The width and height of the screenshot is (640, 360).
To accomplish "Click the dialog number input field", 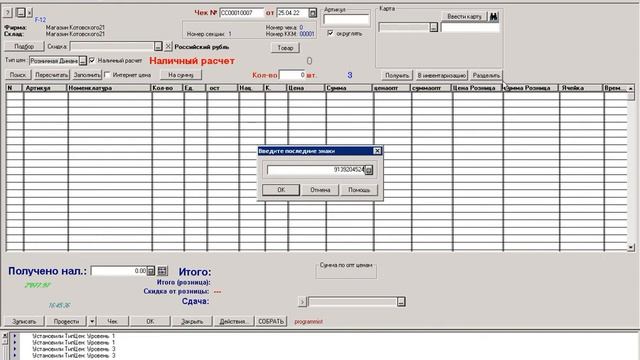I will (x=316, y=170).
